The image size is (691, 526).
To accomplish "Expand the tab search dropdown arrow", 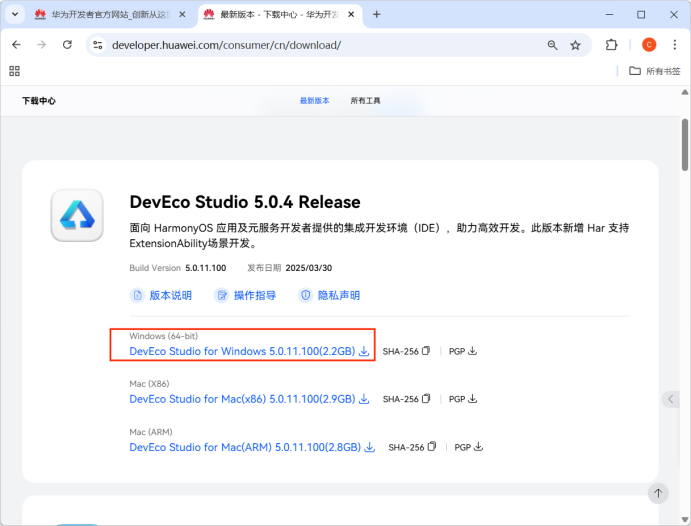I will point(15,15).
